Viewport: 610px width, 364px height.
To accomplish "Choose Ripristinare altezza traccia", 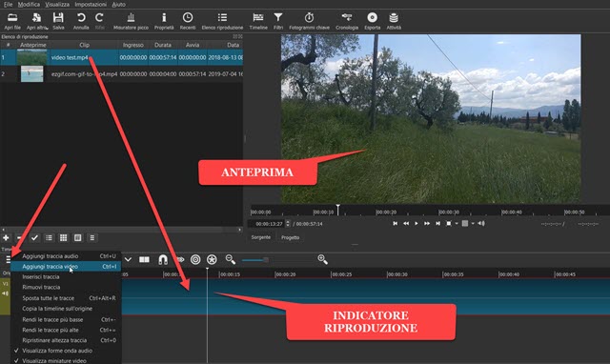I will (x=66, y=340).
